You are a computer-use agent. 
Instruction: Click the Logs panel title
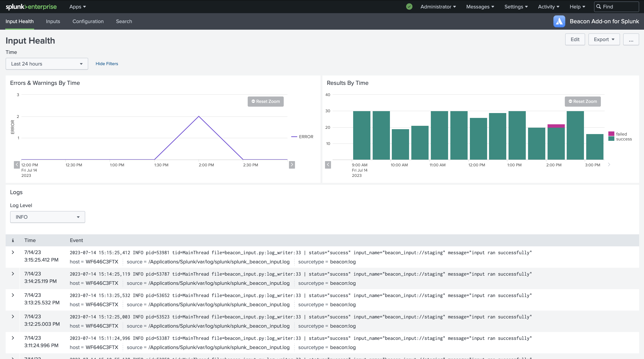click(x=16, y=192)
